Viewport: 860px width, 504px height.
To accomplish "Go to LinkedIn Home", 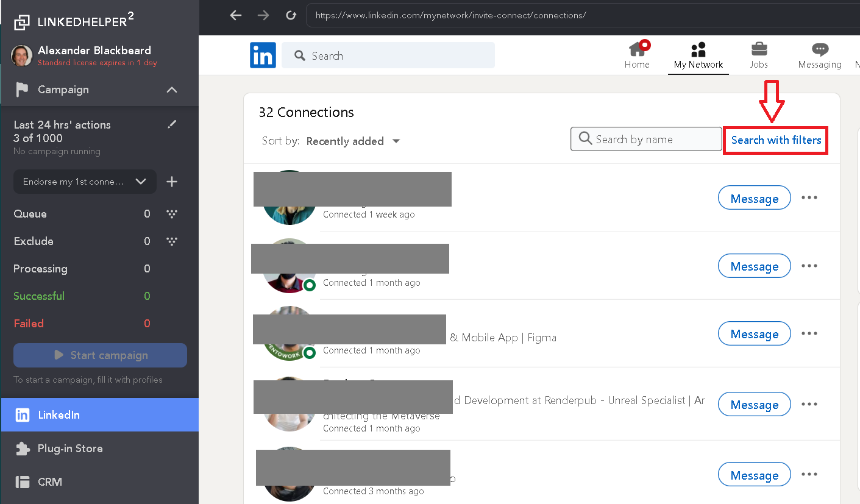I will click(637, 55).
